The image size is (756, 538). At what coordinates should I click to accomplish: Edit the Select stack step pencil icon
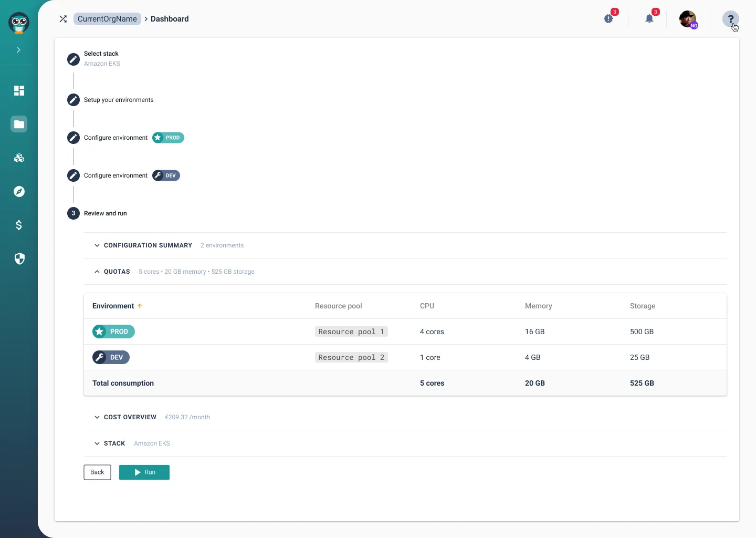pyautogui.click(x=73, y=59)
